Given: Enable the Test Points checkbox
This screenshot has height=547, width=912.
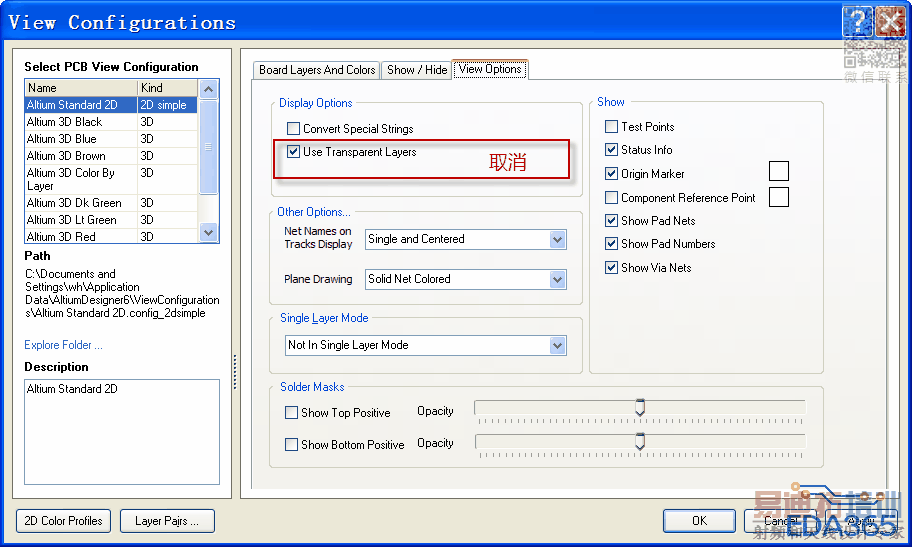Looking at the screenshot, I should [611, 126].
